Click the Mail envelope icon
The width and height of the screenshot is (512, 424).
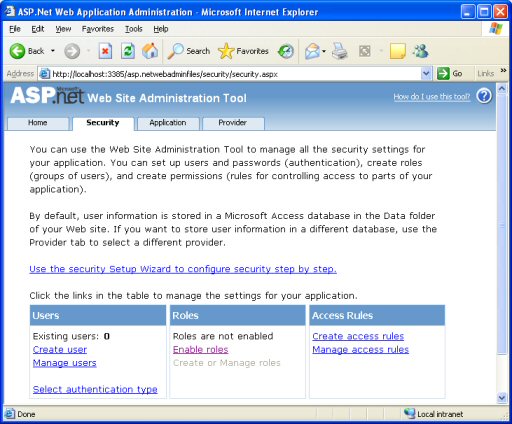tap(312, 51)
